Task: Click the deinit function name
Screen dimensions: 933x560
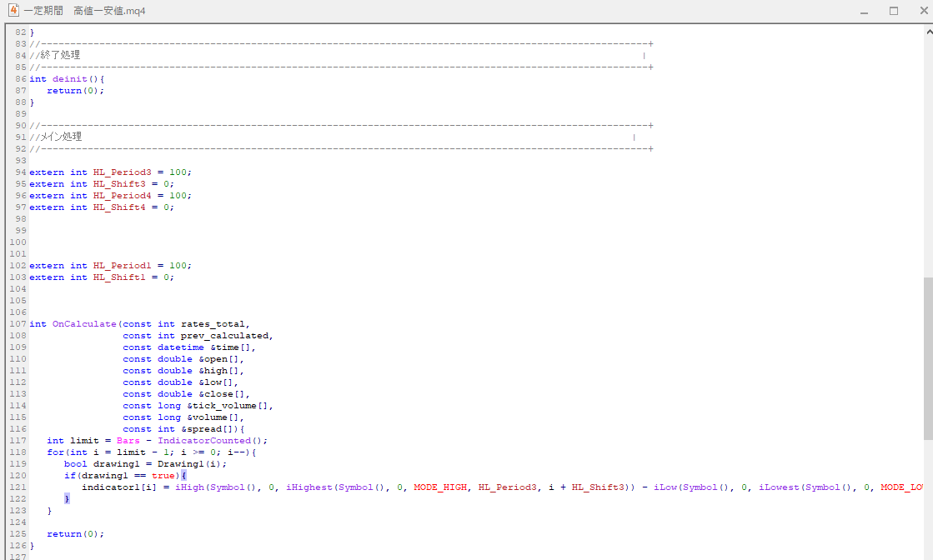Action: (69, 79)
